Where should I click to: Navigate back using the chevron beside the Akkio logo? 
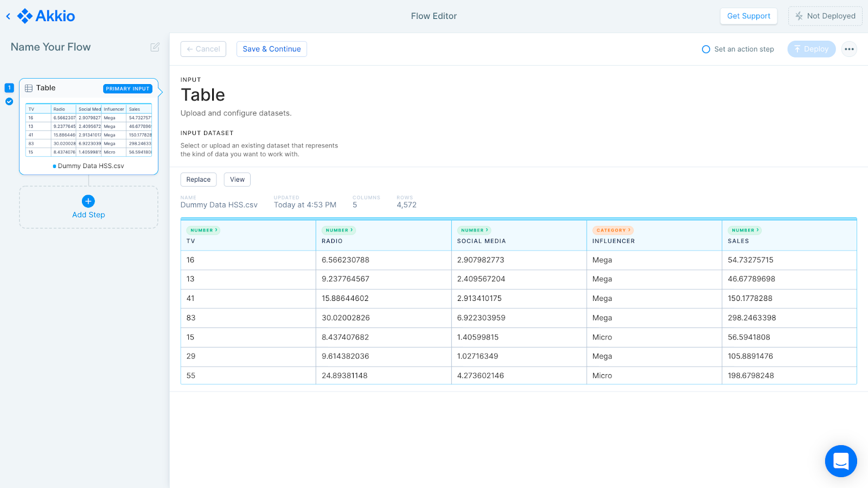click(8, 16)
